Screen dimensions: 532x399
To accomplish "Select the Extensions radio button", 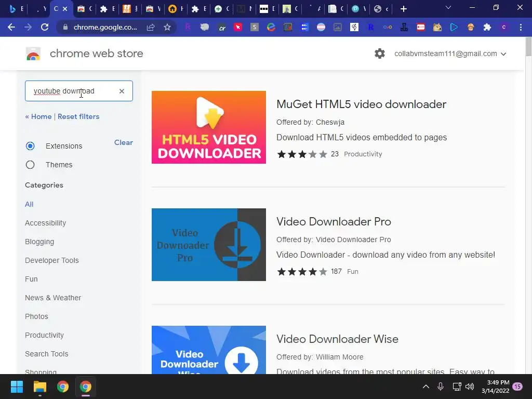I will [30, 146].
